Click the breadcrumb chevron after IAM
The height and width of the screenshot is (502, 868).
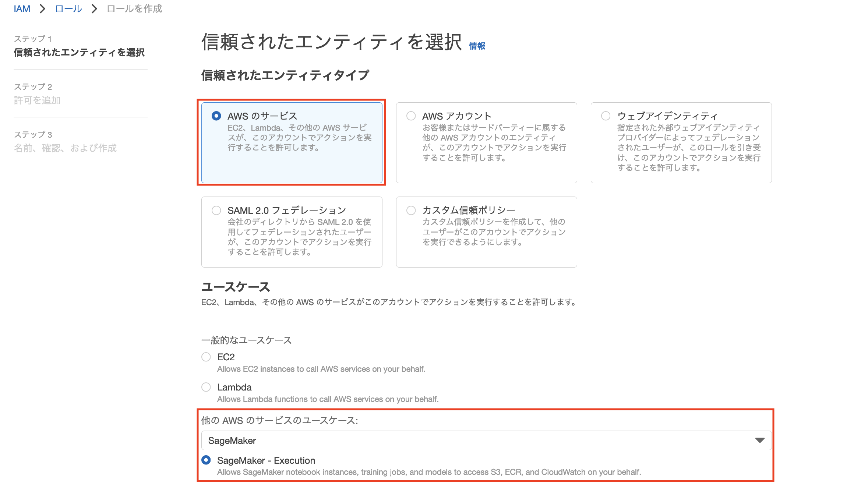pyautogui.click(x=43, y=9)
